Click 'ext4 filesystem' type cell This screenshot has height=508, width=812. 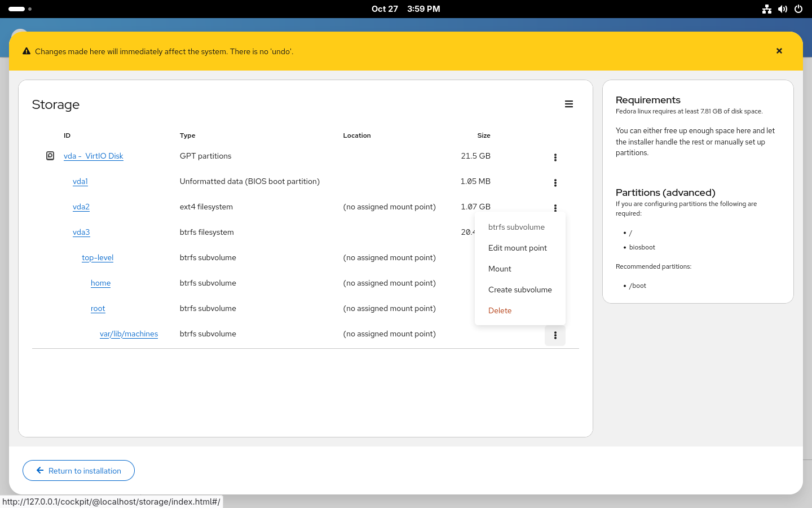tap(206, 207)
